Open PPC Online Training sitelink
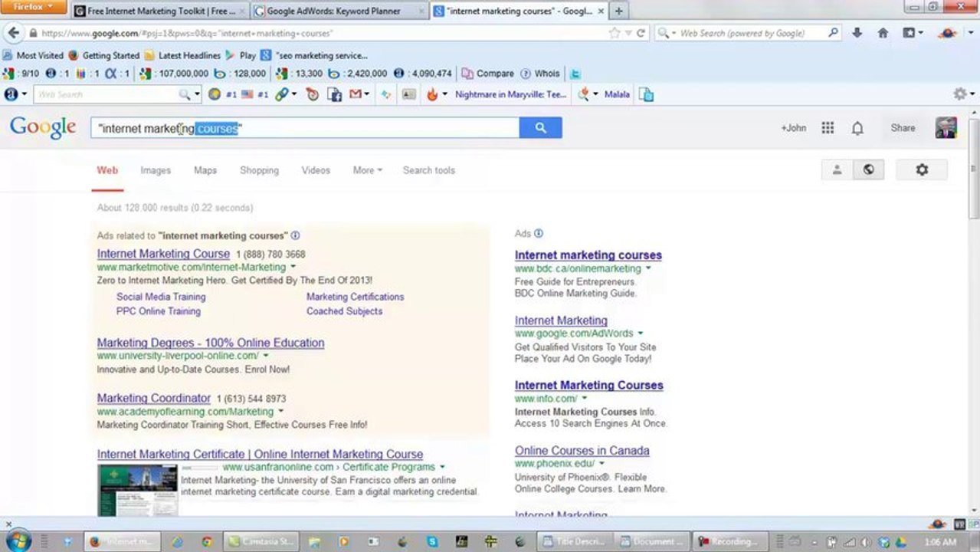The image size is (980, 552). point(159,311)
